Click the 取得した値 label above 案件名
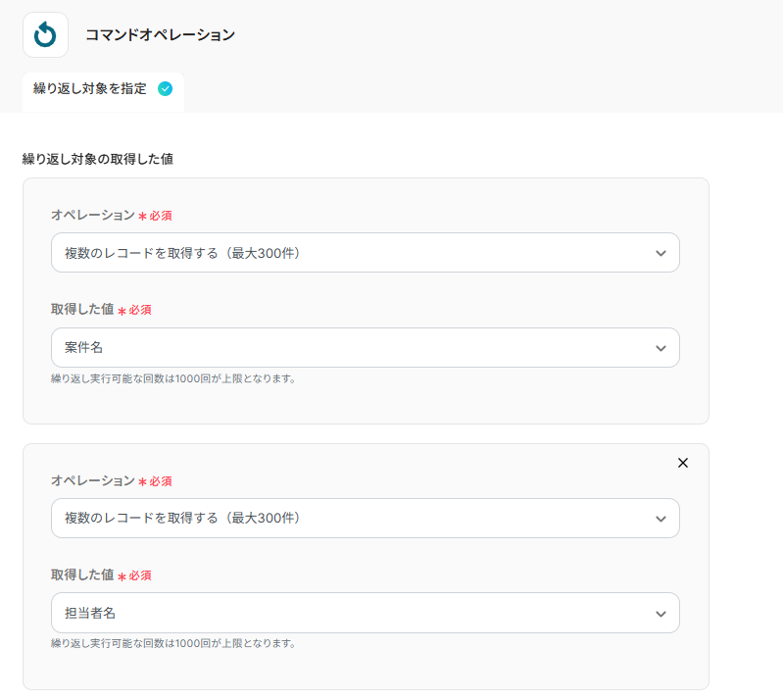 click(82, 310)
